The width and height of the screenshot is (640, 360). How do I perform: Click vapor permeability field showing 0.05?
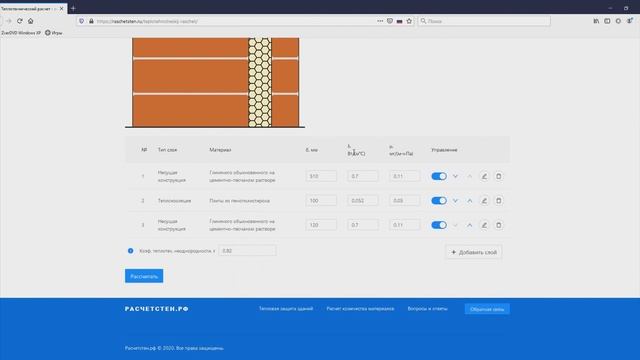pyautogui.click(x=404, y=201)
